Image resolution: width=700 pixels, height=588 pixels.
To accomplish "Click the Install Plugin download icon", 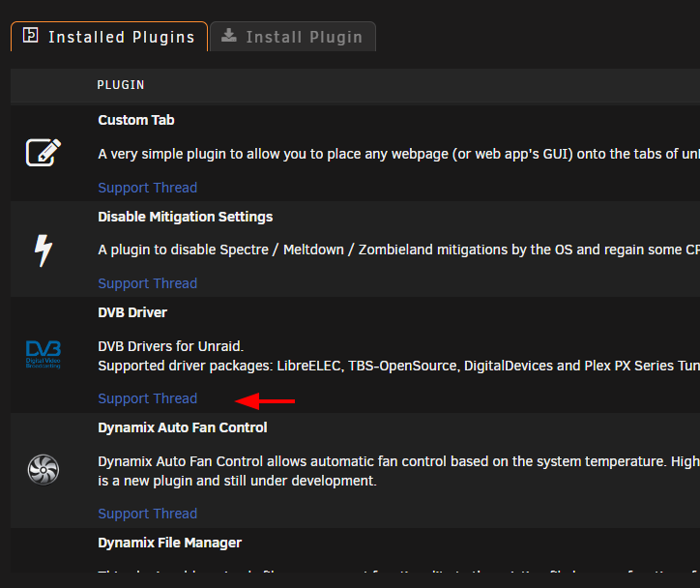I will click(x=229, y=35).
